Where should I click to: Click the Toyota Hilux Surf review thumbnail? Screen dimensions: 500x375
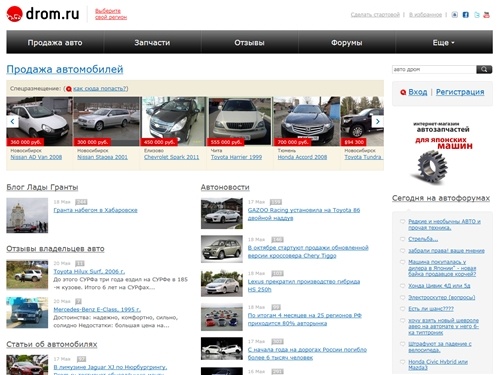(27, 275)
